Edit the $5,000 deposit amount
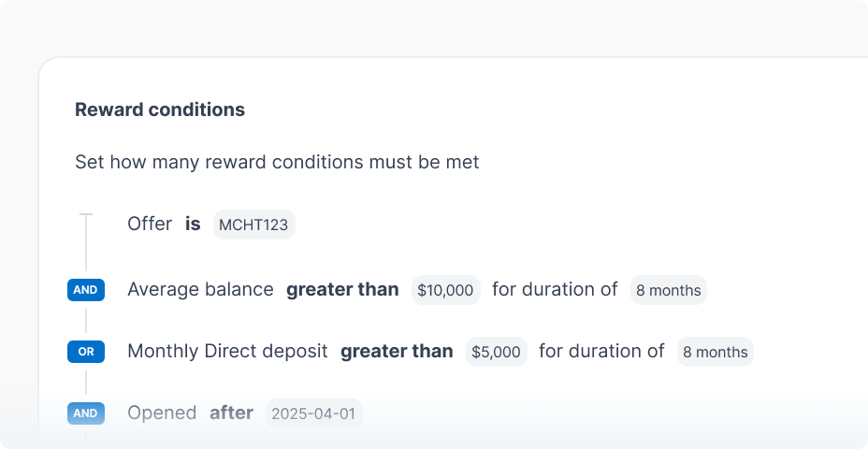Screen dimensions: 868x449 coord(496,352)
